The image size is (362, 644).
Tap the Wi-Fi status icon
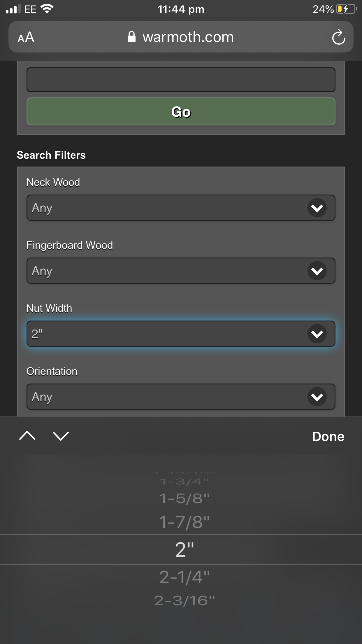tap(47, 9)
